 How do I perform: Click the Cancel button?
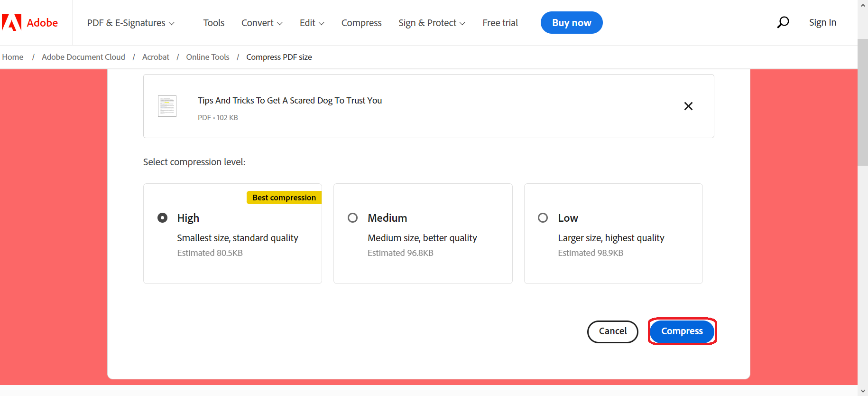pyautogui.click(x=612, y=331)
